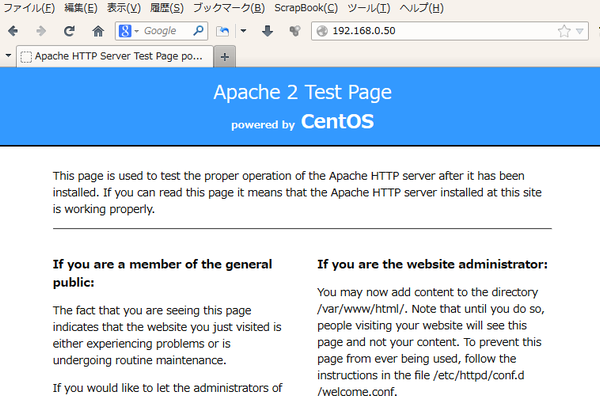The height and width of the screenshot is (396, 600).
Task: Click the 'is working properly.' line
Action: [x=104, y=209]
